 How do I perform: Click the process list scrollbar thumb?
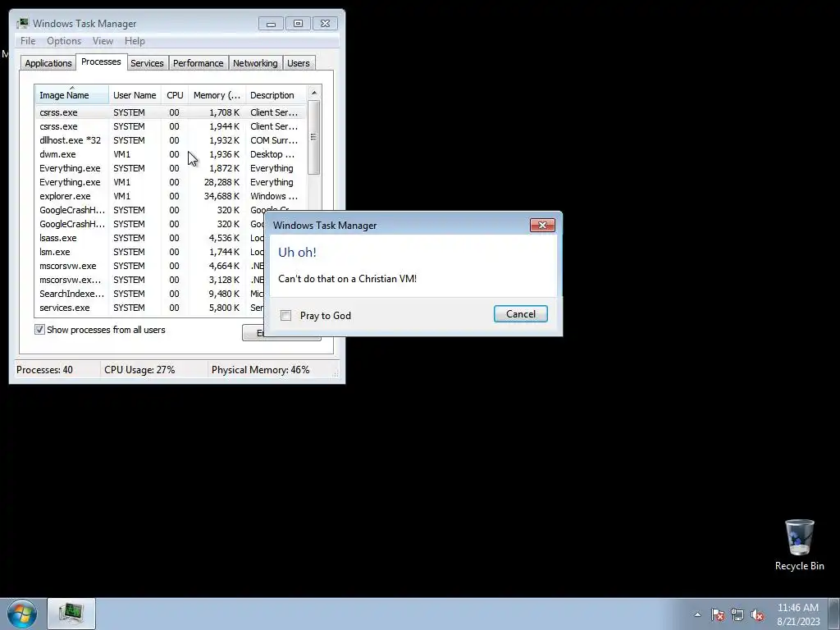pyautogui.click(x=314, y=137)
